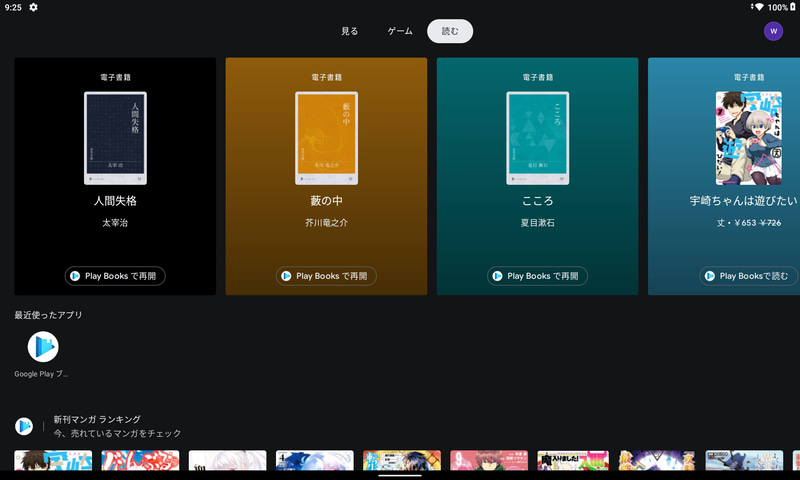Viewport: 800px width, 480px height.
Task: Click the ¥653 price text
Action: coord(745,223)
